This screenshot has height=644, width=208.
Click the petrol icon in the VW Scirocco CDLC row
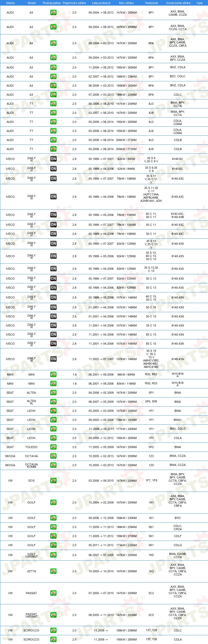pyautogui.click(x=53, y=630)
